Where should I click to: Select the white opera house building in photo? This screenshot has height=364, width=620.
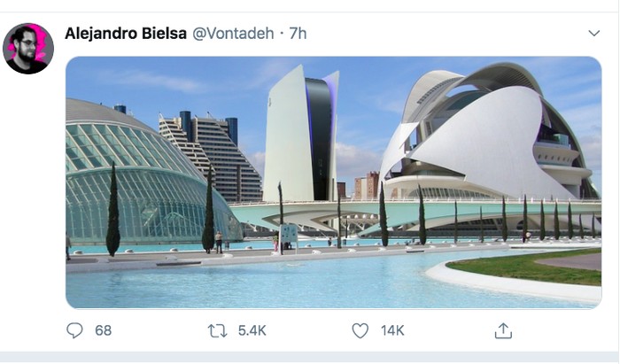click(x=488, y=132)
